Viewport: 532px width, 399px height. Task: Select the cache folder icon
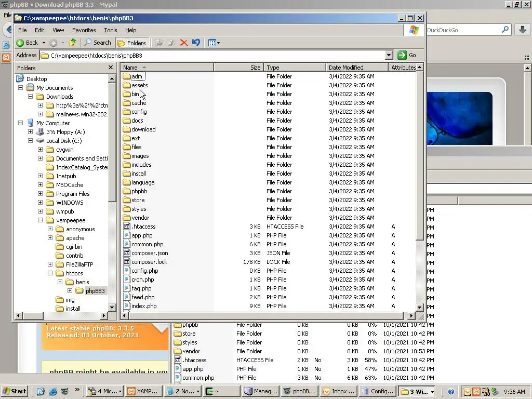127,103
